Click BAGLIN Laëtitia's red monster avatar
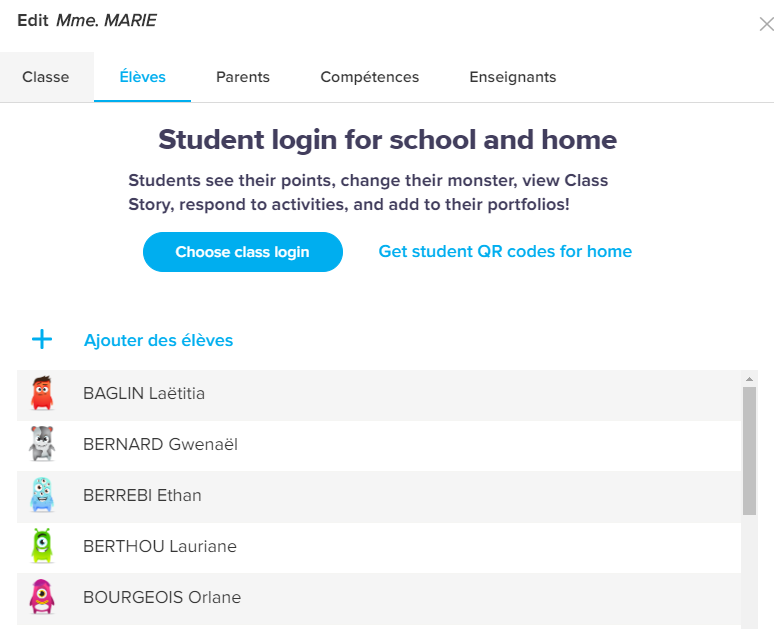774x629 pixels. pos(41,394)
